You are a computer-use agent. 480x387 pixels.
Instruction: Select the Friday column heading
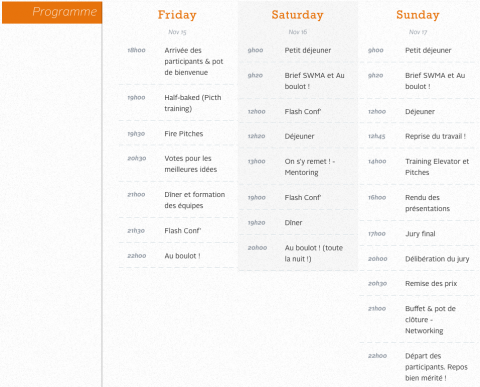(177, 15)
